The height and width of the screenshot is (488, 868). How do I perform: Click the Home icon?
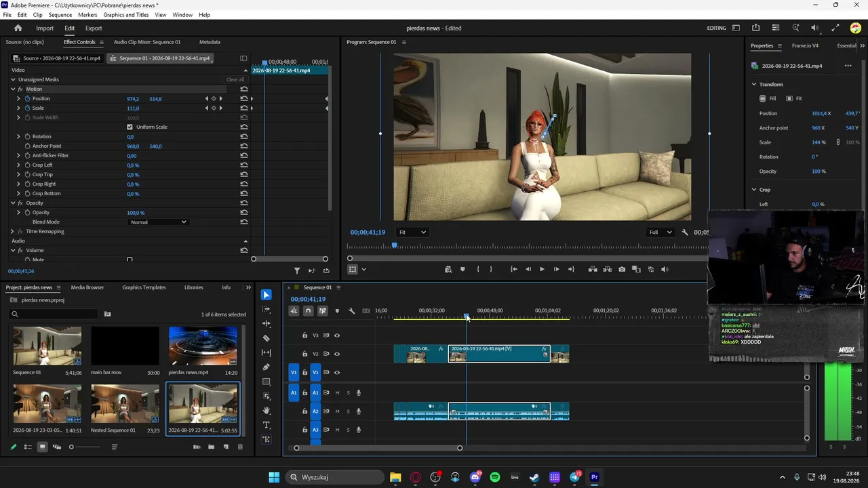(x=18, y=28)
